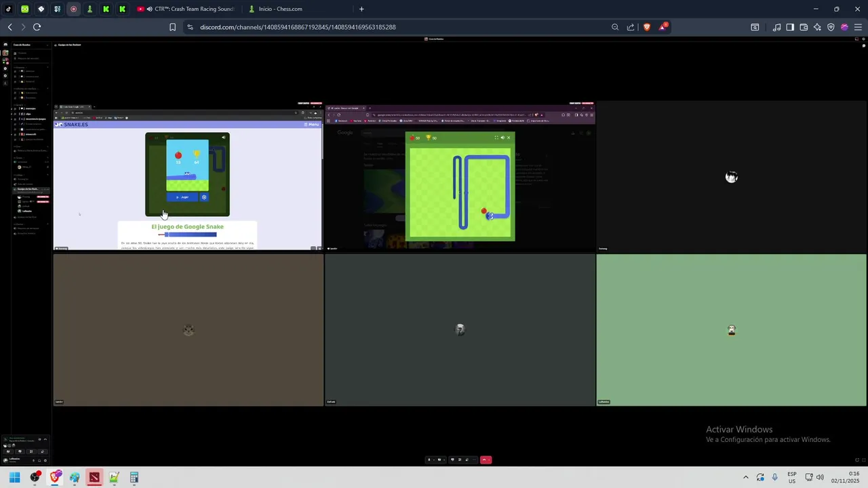Reload the Discord page
Viewport: 868px width, 488px height.
click(x=37, y=27)
